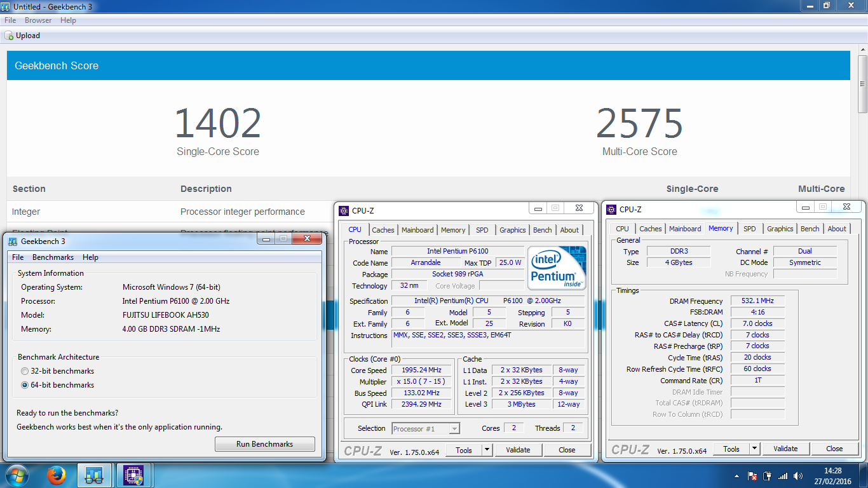The height and width of the screenshot is (488, 868).
Task: Open Help menu in the Geekbench 3 dialog
Action: click(x=90, y=257)
